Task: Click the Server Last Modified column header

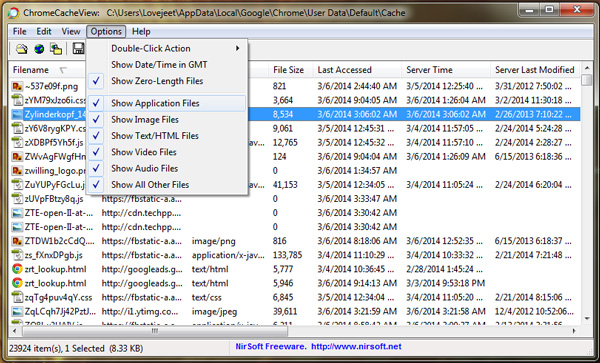Action: pos(535,70)
